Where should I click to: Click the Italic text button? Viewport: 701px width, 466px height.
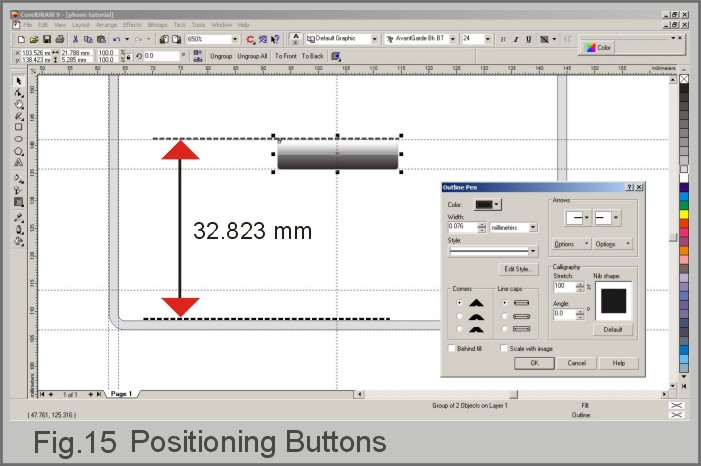click(515, 39)
